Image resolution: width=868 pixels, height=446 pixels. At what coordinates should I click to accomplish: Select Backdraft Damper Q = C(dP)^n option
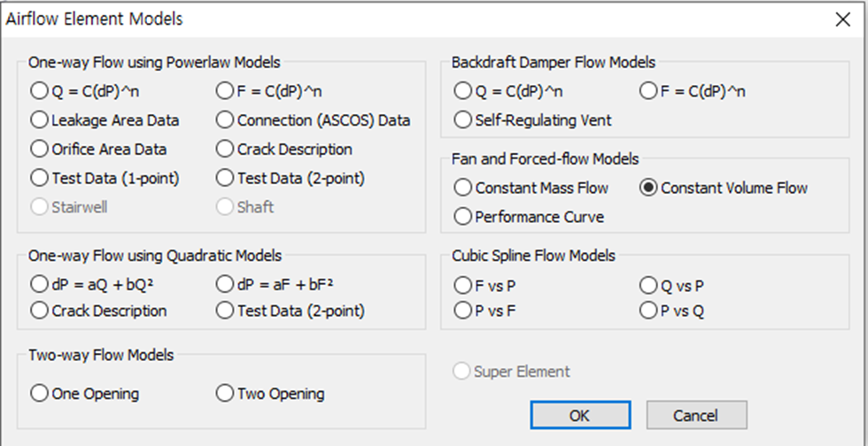[x=462, y=90]
